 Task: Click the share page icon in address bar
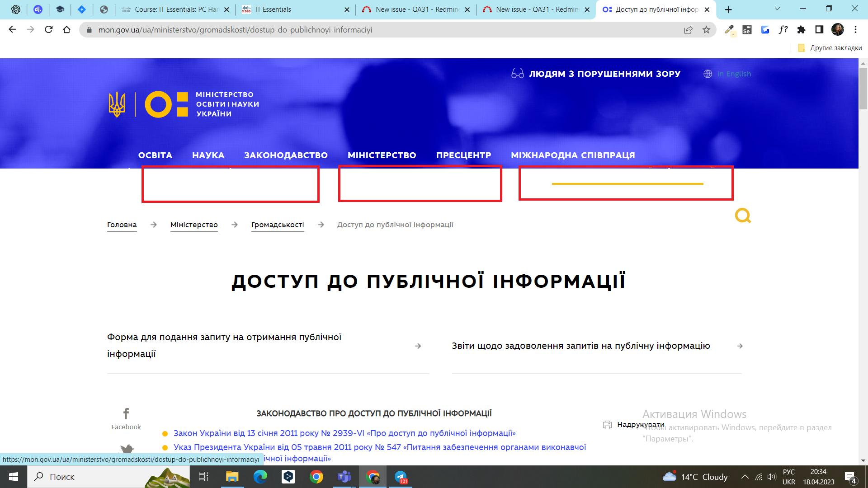click(x=688, y=30)
